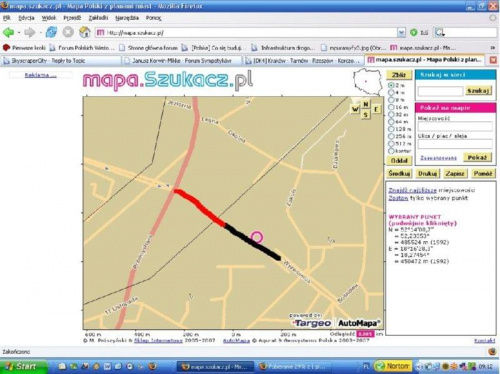Select the 16 m zoom radio button

391,107
